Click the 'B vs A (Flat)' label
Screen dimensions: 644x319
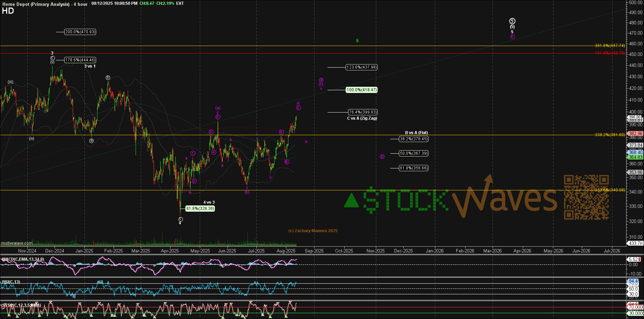(416, 133)
